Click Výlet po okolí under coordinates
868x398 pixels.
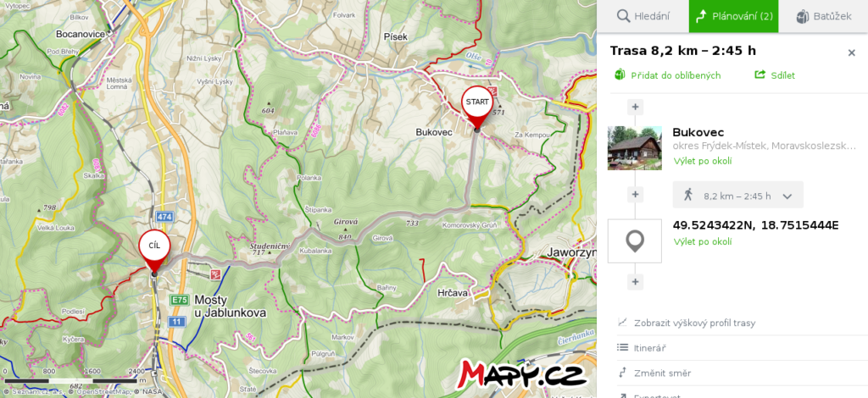tap(703, 241)
